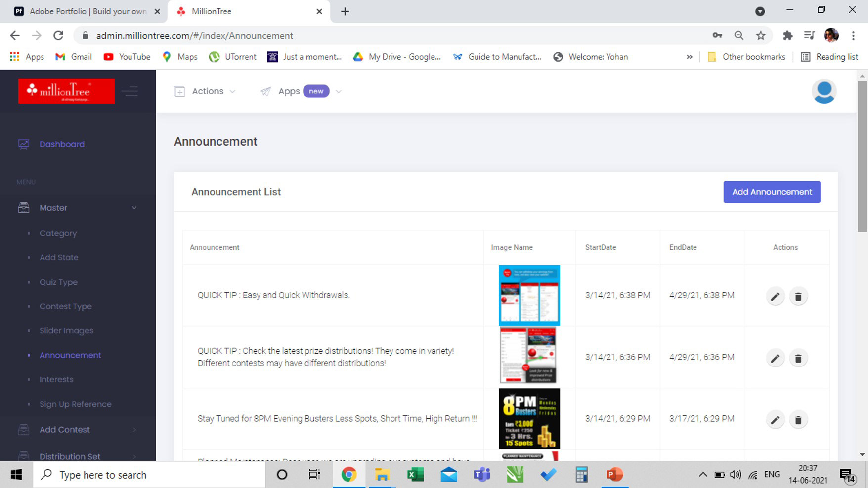868x488 pixels.
Task: Expand the Apps dropdown arrow
Action: (x=339, y=91)
